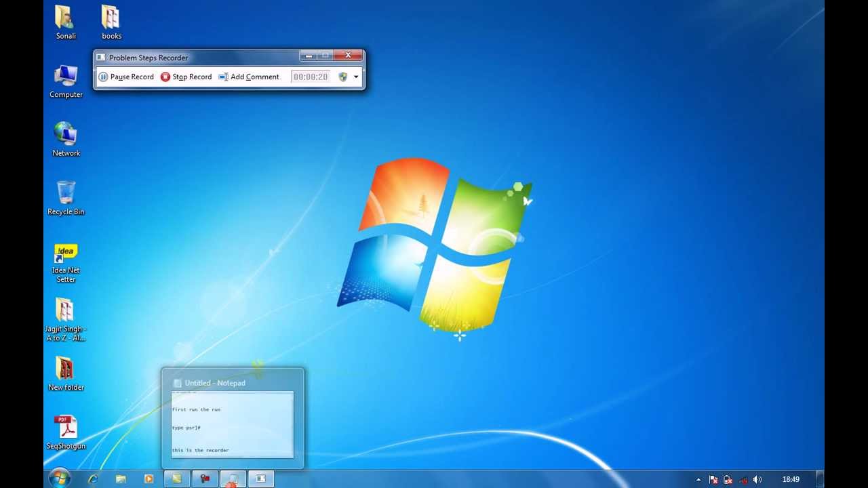Click Problem Steps Recorder taskbar button

pos(260,479)
